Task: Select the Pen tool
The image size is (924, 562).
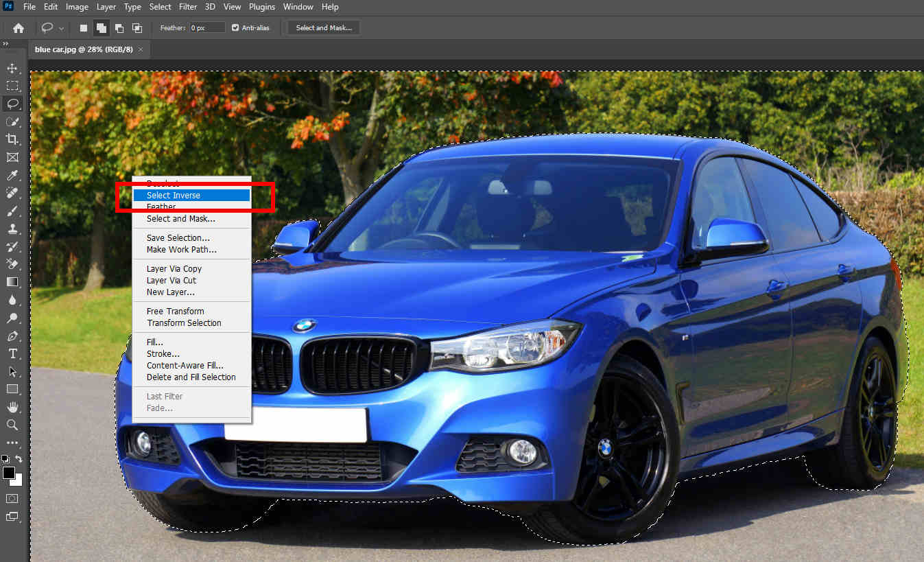Action: tap(12, 336)
